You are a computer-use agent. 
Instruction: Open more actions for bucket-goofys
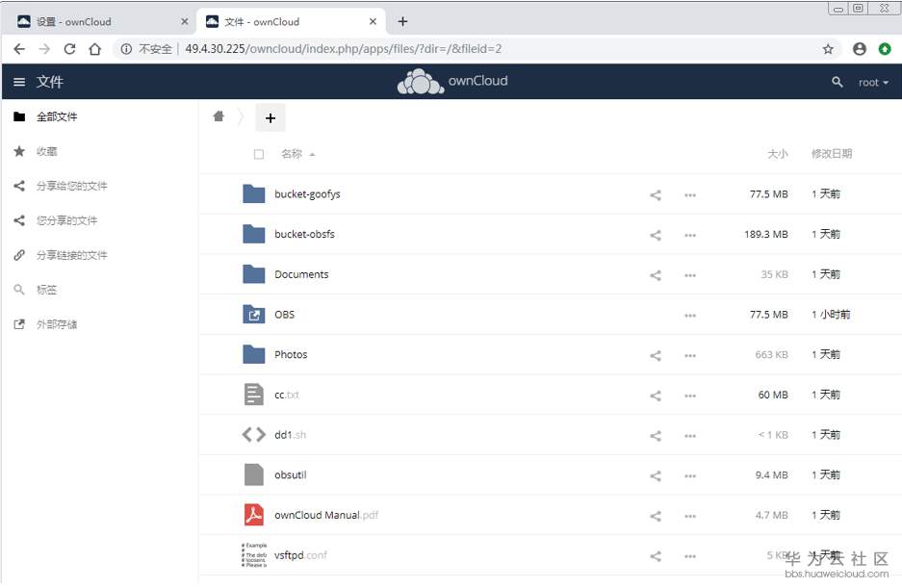690,195
